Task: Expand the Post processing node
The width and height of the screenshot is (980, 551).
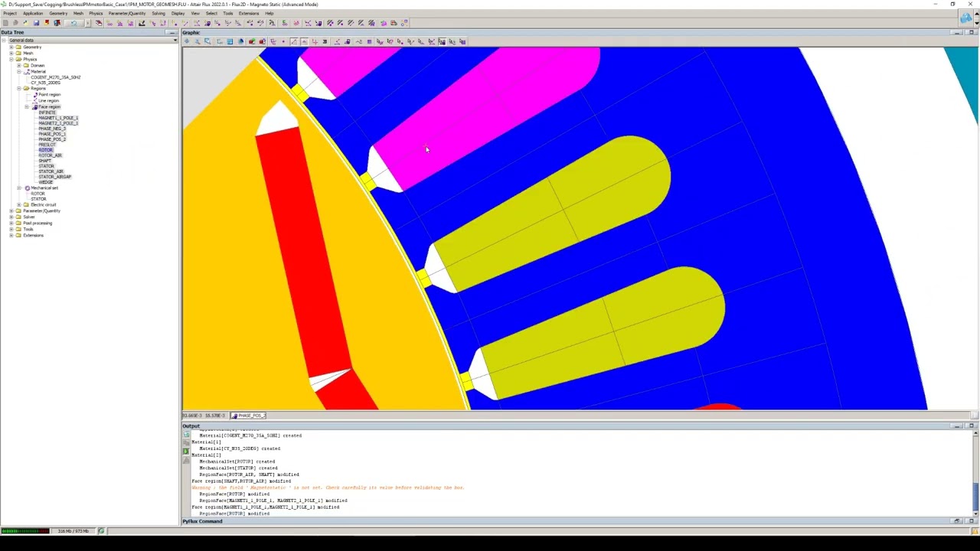Action: tap(11, 223)
